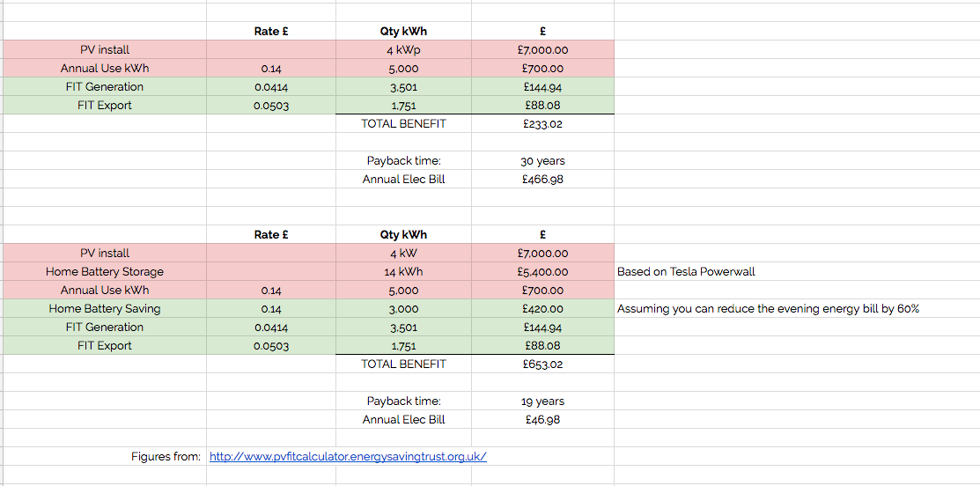Select the £5,400.00 battery cost cell
The width and height of the screenshot is (980, 486).
[x=542, y=272]
